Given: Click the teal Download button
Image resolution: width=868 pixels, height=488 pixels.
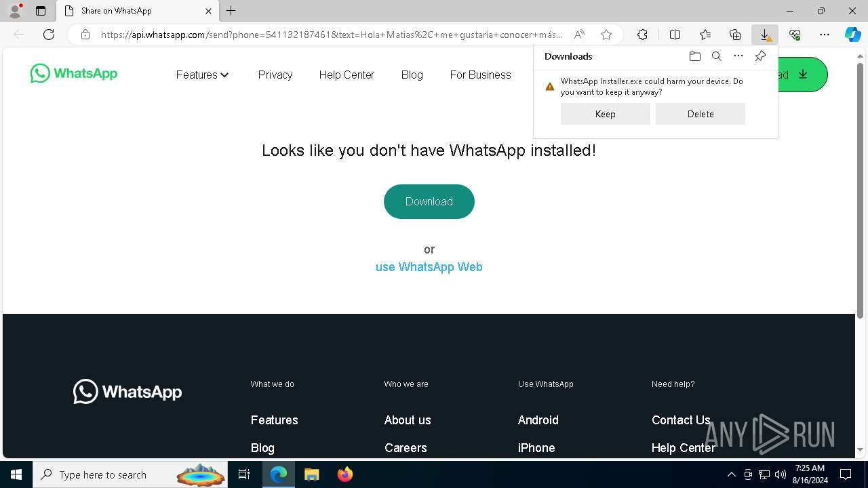Looking at the screenshot, I should [429, 201].
